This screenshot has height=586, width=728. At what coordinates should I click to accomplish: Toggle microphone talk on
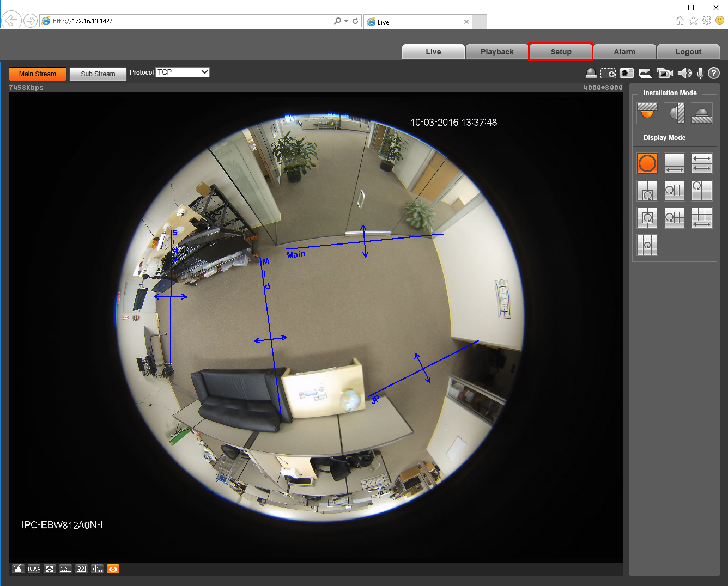pos(700,73)
